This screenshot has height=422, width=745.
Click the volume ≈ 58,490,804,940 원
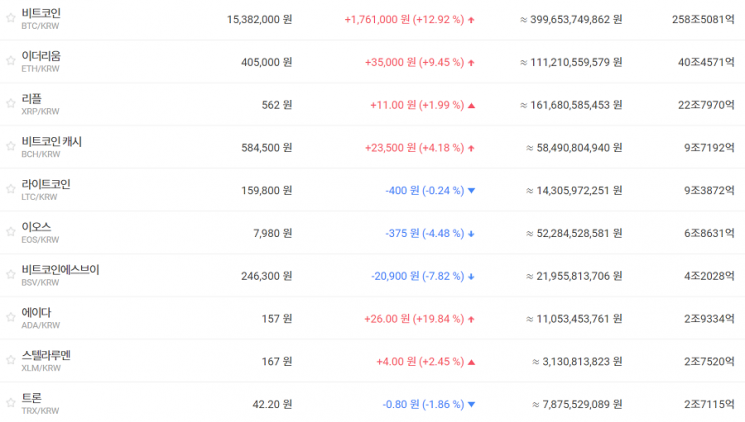pyautogui.click(x=574, y=148)
